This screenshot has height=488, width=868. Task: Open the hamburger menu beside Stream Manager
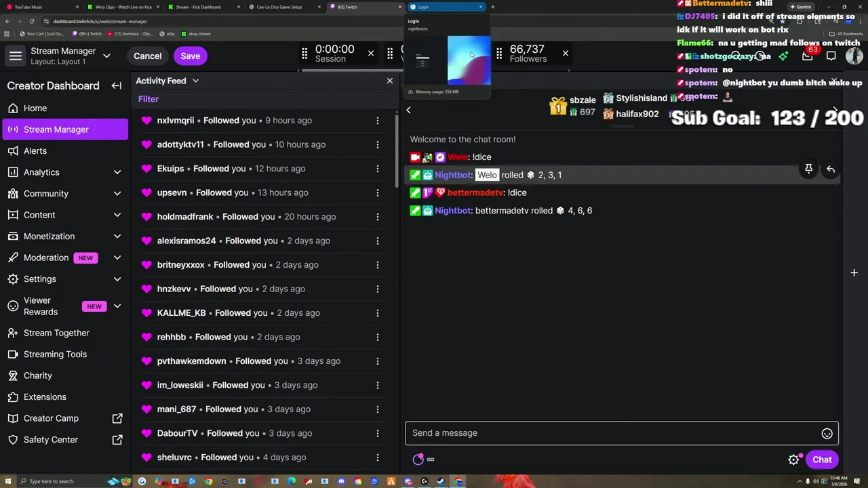coord(16,56)
